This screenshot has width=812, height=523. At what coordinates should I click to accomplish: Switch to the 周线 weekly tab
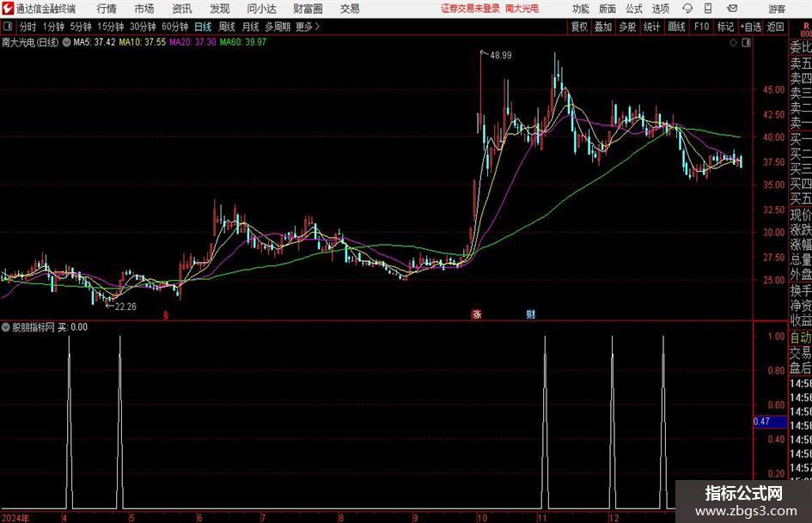tap(227, 27)
